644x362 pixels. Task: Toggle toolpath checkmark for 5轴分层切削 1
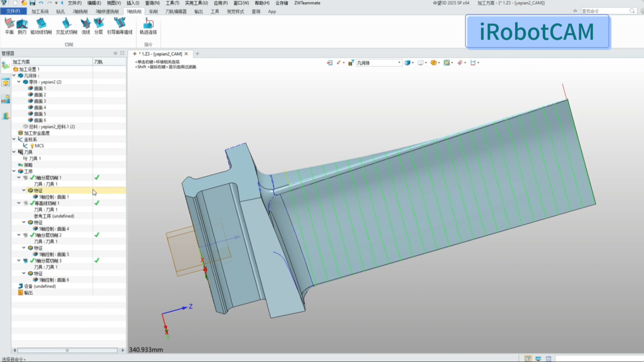[x=97, y=178]
